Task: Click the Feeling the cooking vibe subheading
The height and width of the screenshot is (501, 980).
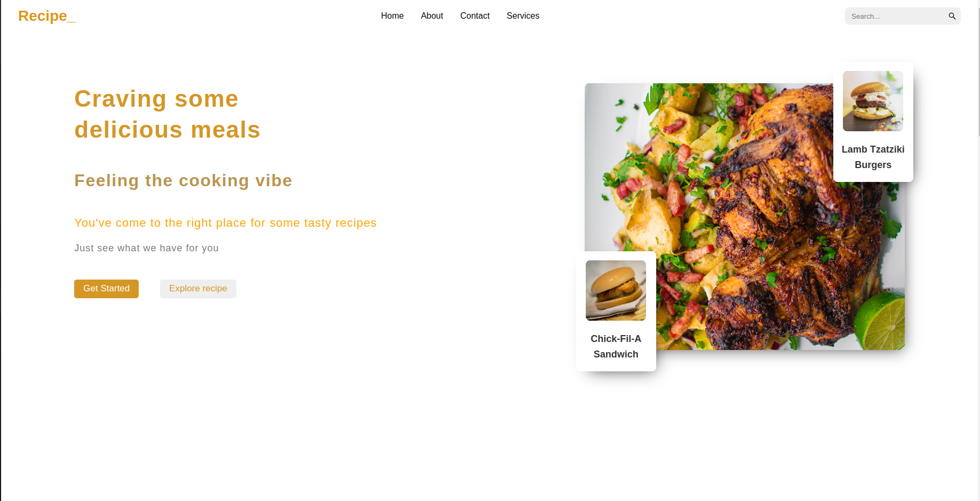Action: (x=183, y=180)
